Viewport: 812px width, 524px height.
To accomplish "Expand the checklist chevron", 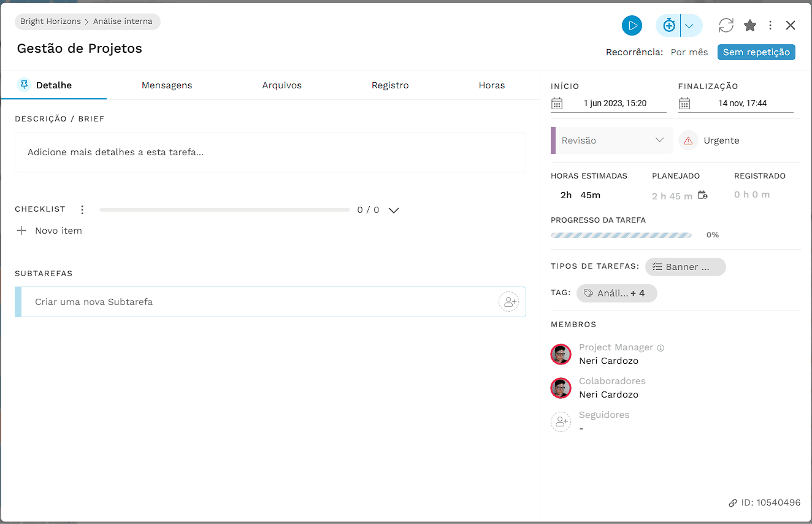I will coord(394,210).
